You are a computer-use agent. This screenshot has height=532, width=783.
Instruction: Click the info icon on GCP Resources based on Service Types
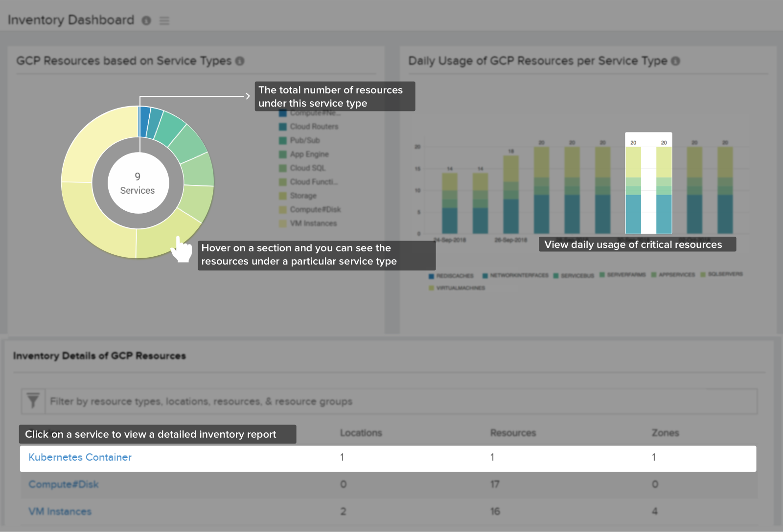coord(240,61)
